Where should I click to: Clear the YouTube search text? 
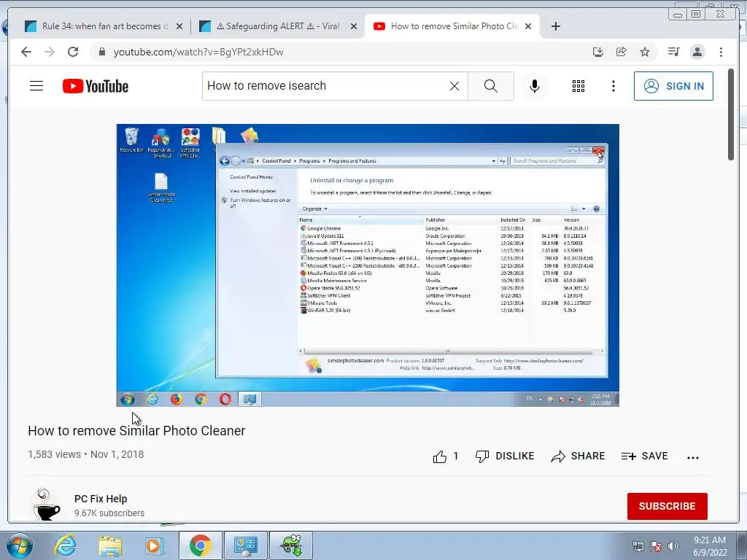(x=454, y=86)
